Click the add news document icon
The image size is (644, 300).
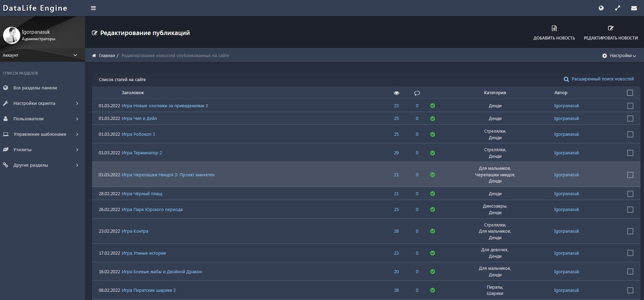point(554,28)
